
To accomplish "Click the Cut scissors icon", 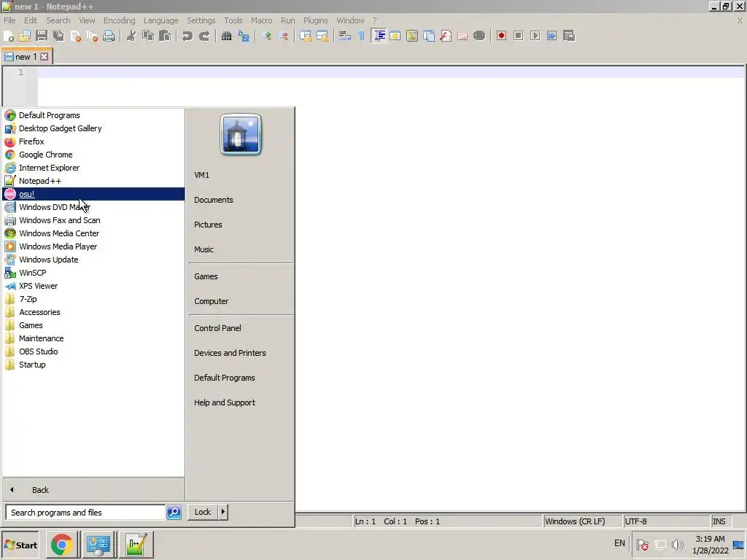I will click(x=131, y=36).
